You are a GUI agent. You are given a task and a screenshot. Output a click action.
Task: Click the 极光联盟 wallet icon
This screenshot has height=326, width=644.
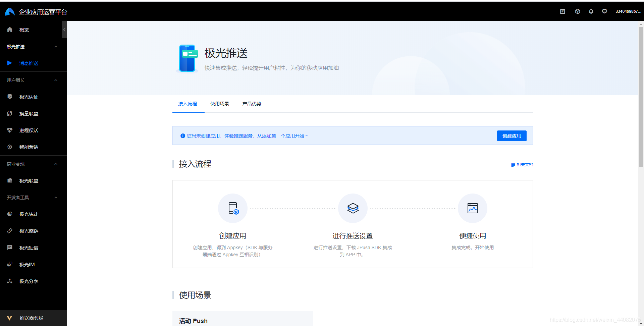(10, 180)
